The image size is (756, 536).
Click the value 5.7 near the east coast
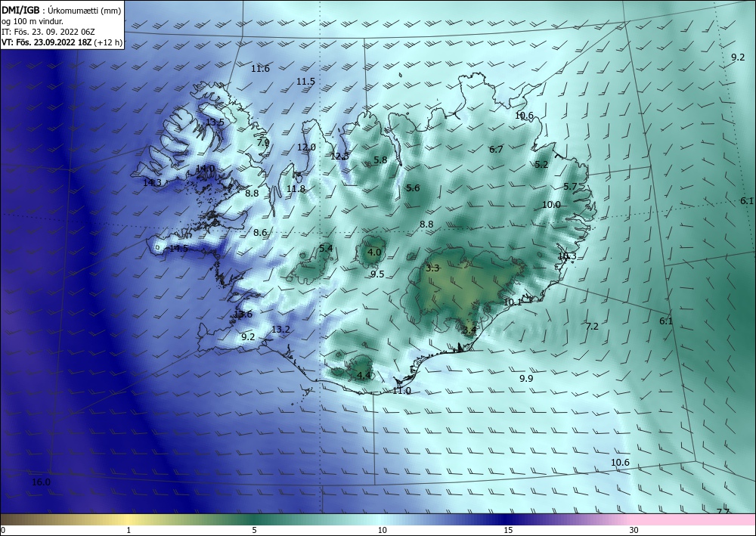tap(570, 186)
